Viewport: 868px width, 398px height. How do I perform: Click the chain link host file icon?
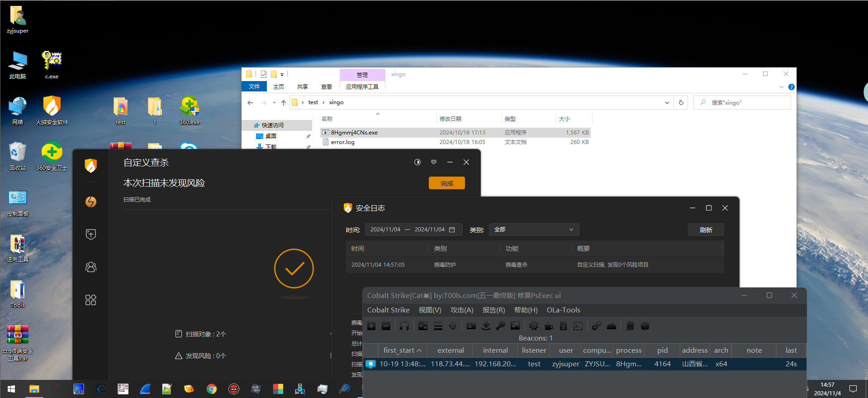click(597, 326)
